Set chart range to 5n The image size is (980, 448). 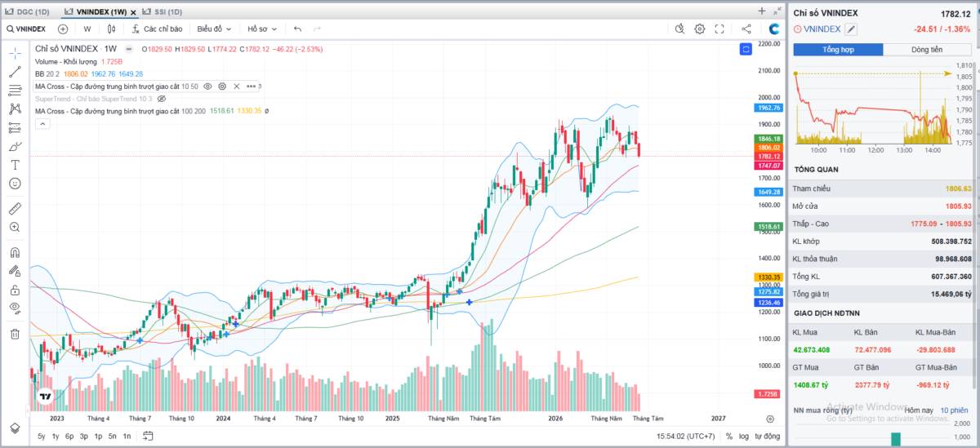(x=112, y=437)
